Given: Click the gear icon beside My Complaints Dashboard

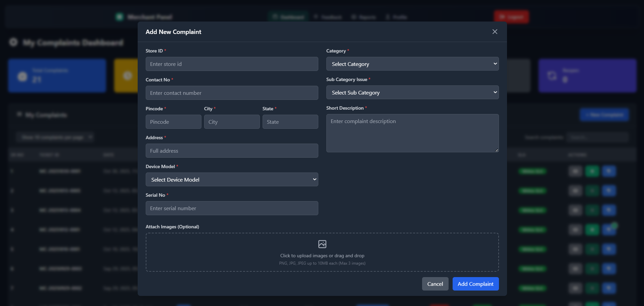Looking at the screenshot, I should tap(13, 42).
